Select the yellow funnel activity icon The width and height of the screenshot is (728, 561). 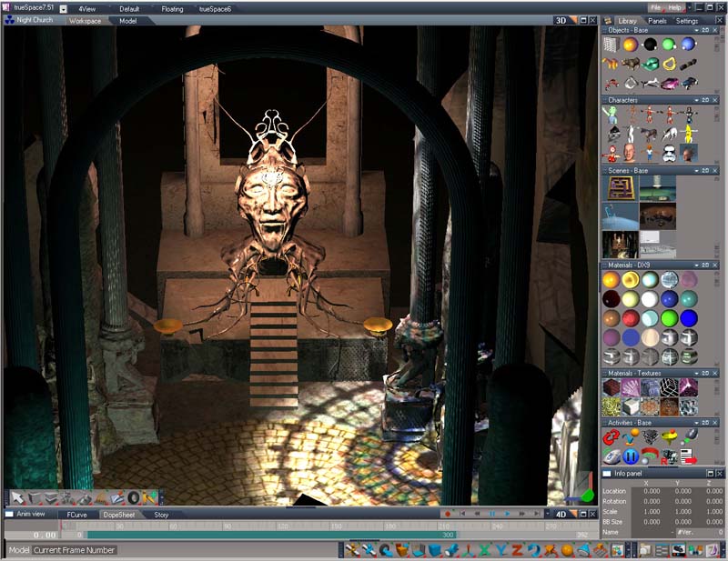[669, 437]
